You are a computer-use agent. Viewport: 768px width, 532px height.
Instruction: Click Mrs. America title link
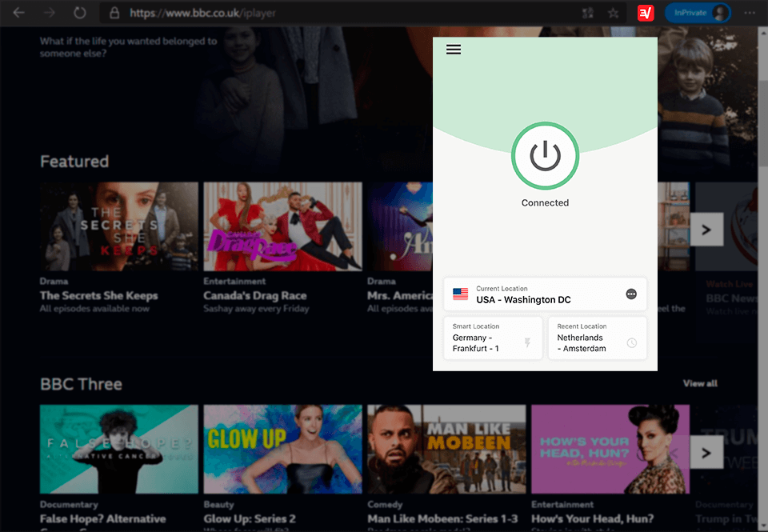click(x=400, y=296)
